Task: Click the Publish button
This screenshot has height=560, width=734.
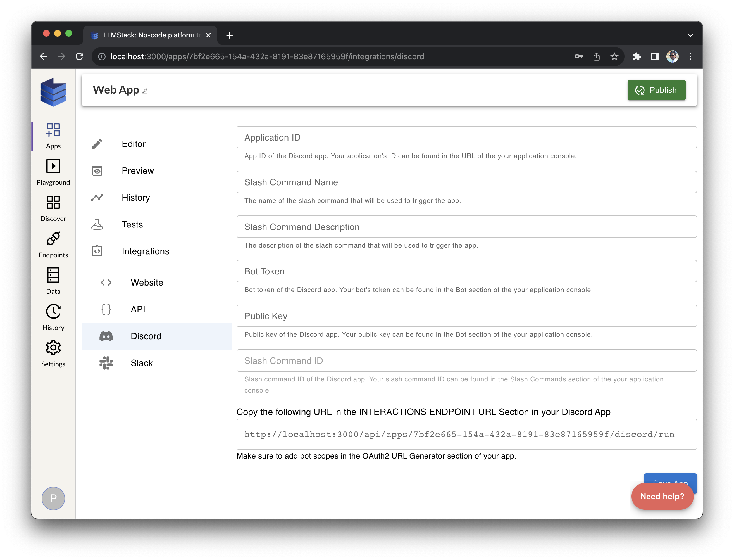Action: (656, 90)
